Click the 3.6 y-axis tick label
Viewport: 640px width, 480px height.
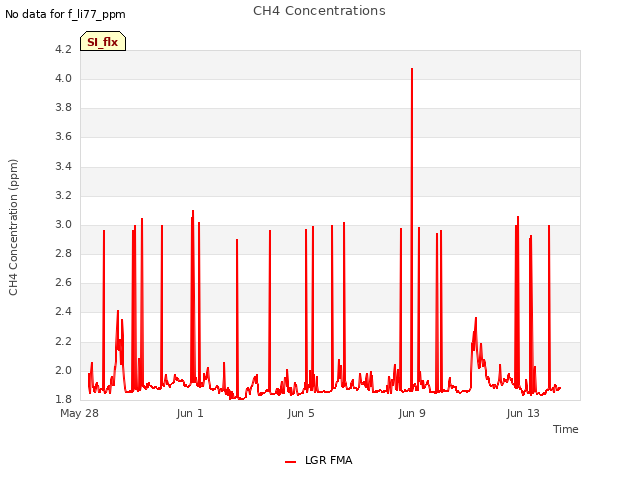63,136
